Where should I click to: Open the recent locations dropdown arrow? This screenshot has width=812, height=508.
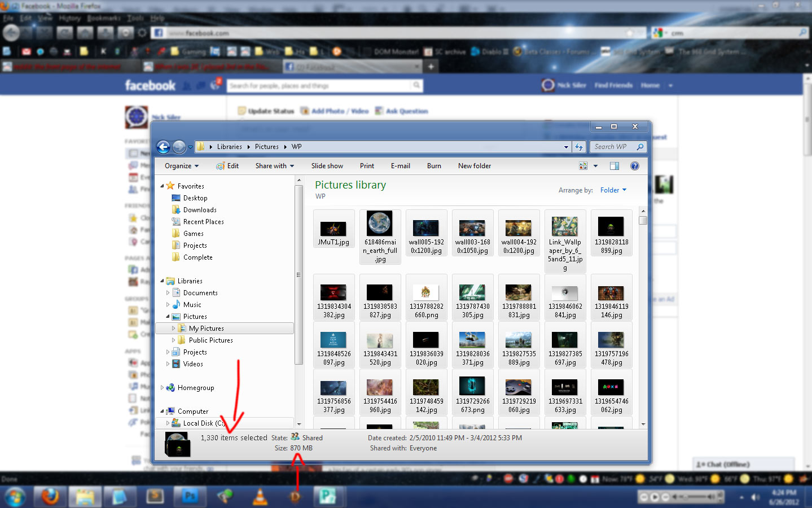[x=190, y=147]
